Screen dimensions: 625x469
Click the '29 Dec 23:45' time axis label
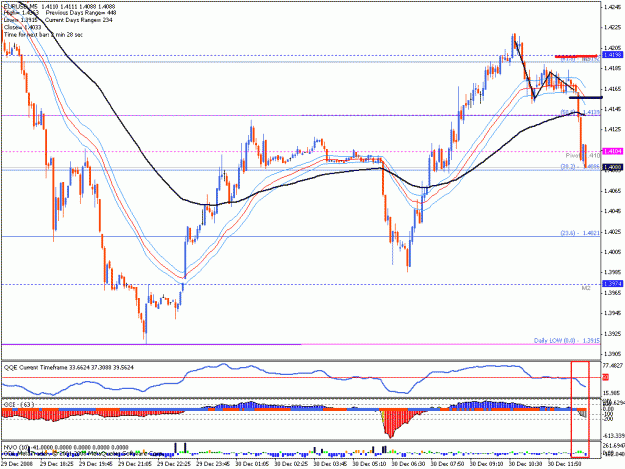click(x=213, y=464)
